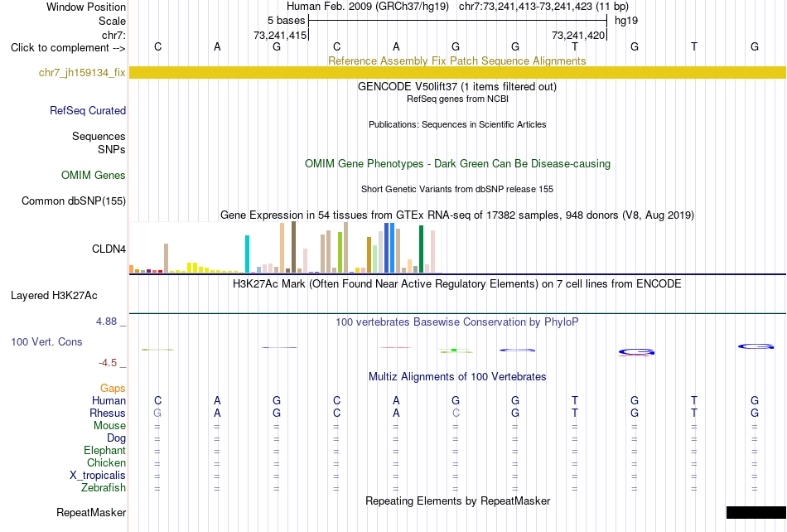Click the 'chr7:73,241,413-73,241,423 (11 bp)' position text

[543, 7]
